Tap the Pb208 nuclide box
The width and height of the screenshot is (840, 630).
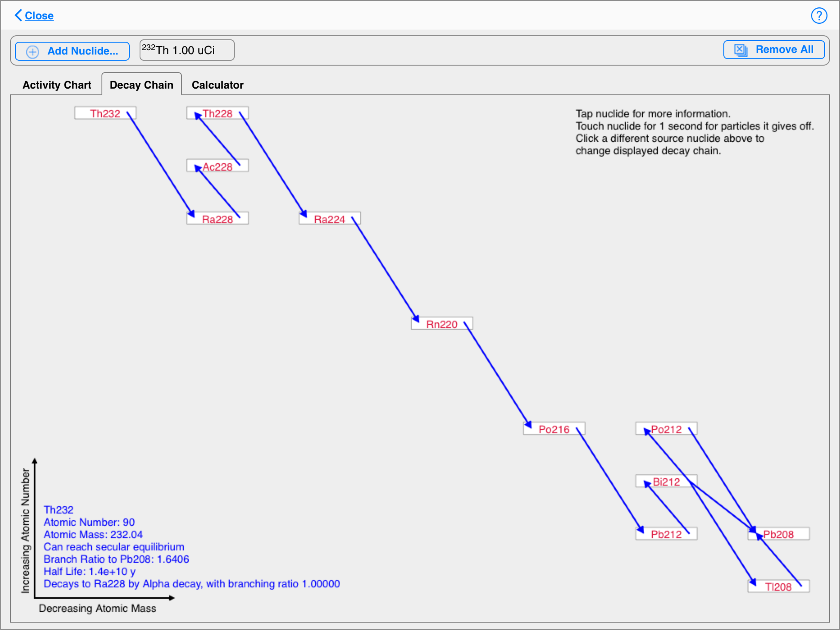(778, 534)
